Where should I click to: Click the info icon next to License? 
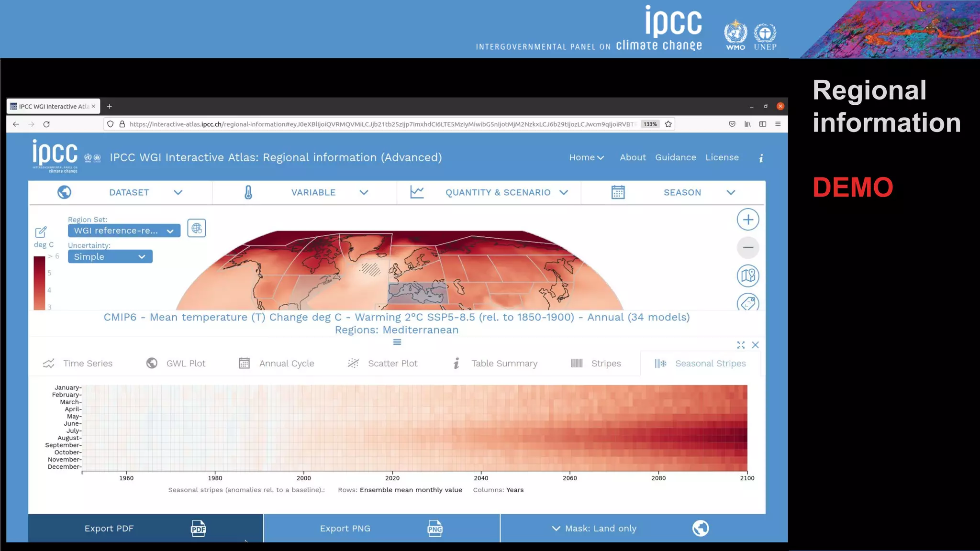761,158
